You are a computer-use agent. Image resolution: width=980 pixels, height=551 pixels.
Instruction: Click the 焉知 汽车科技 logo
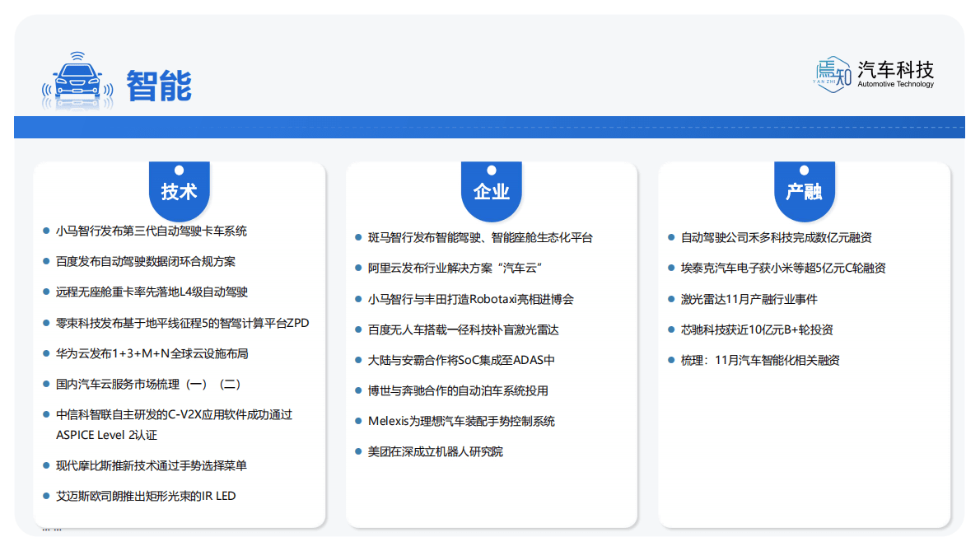[875, 74]
